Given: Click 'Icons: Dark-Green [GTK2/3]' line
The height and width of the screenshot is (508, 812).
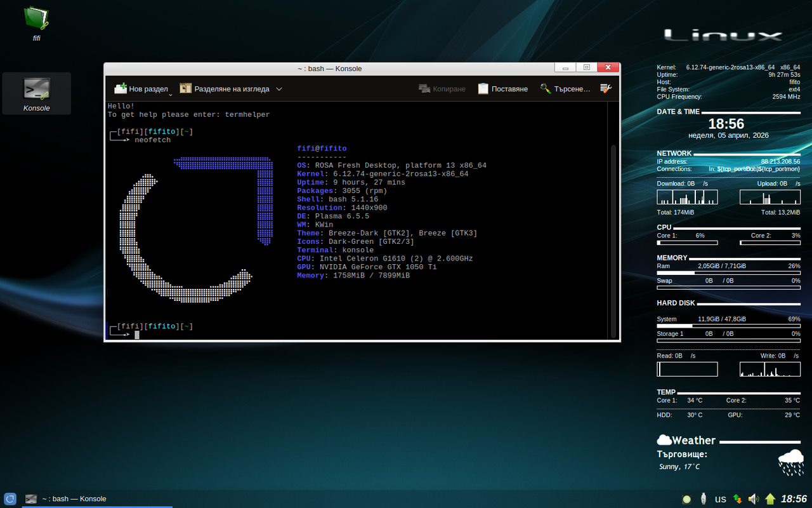Looking at the screenshot, I should click(x=355, y=242).
